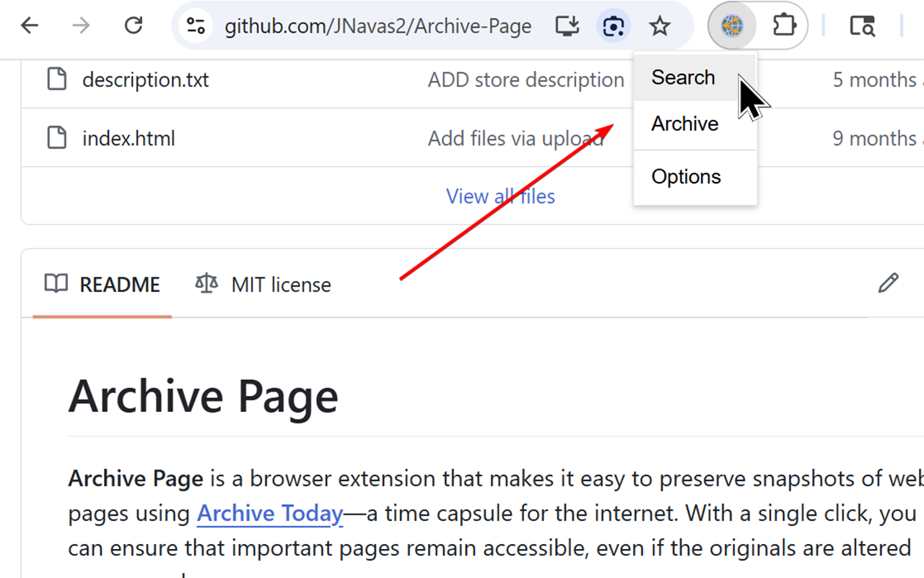Click the book icon on README tab
This screenshot has height=578, width=924.
coord(56,283)
